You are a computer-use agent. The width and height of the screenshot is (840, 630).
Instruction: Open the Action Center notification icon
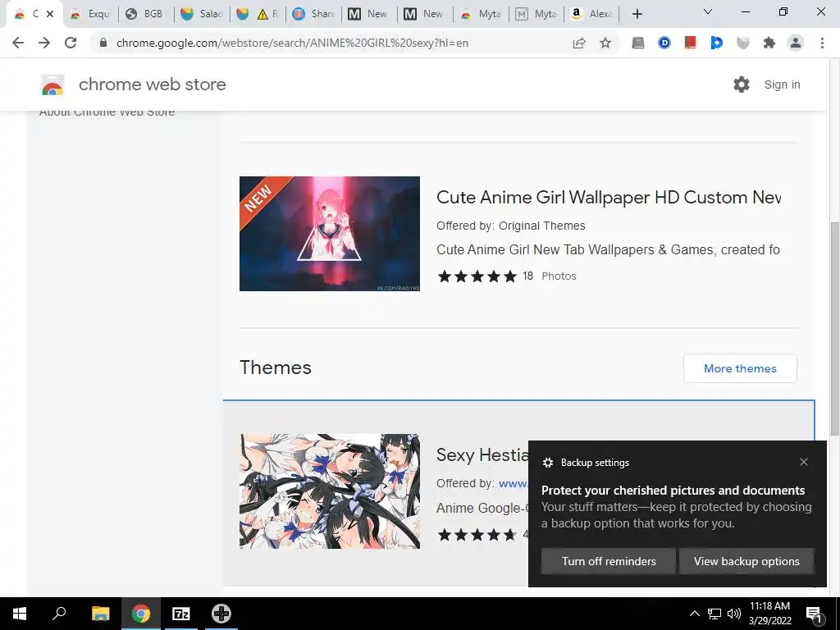point(814,614)
